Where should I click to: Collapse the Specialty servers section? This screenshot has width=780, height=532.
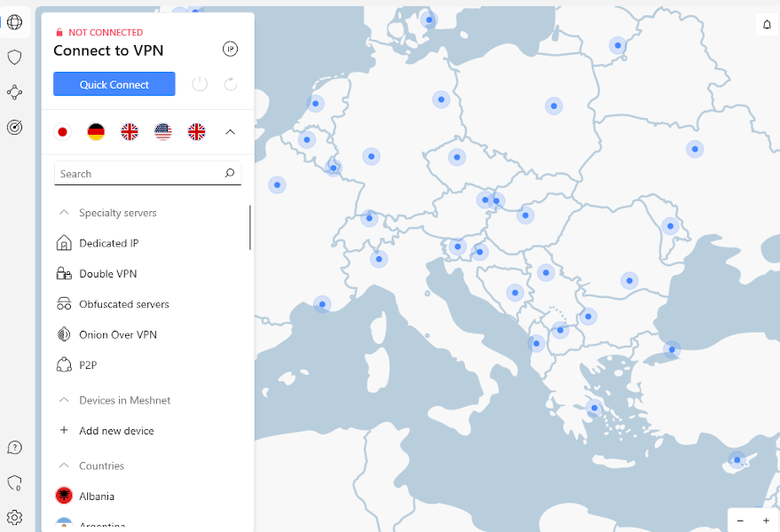point(64,213)
